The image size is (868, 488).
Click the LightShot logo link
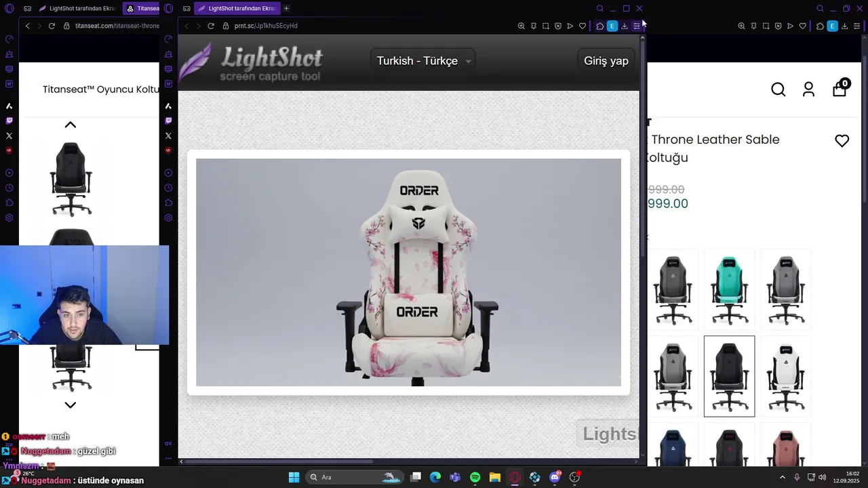coord(252,62)
